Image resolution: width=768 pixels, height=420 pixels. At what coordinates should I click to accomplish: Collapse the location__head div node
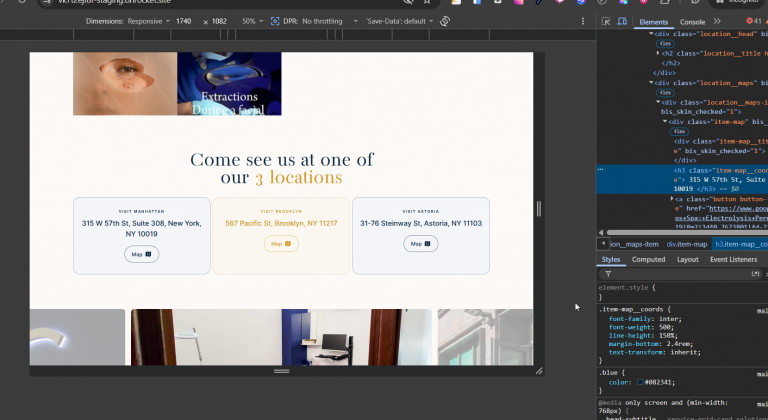coord(651,34)
